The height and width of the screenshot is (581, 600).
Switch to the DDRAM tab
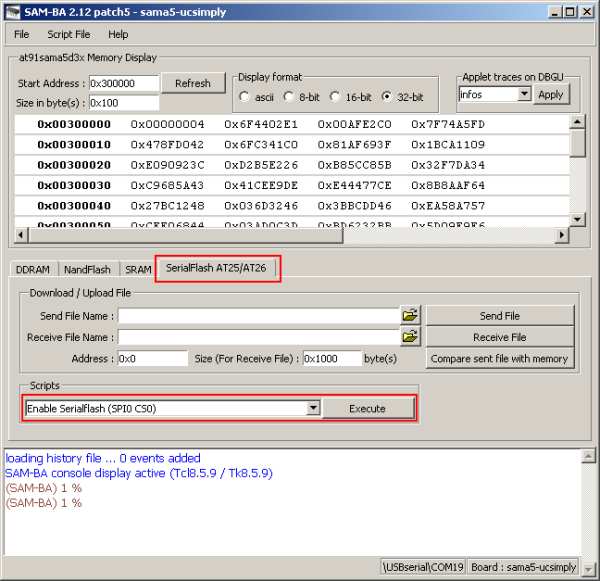pyautogui.click(x=33, y=269)
